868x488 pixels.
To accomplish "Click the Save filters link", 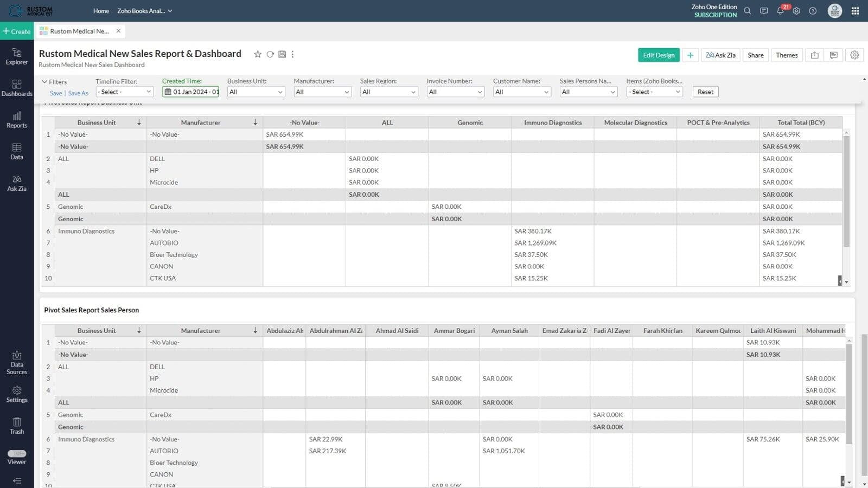I will pos(56,93).
